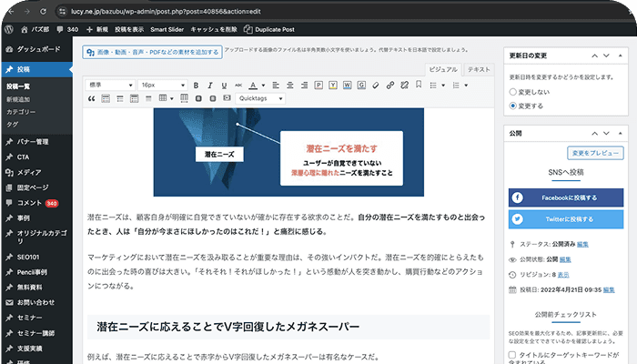Expand the Quicktags dropdown

[x=263, y=97]
